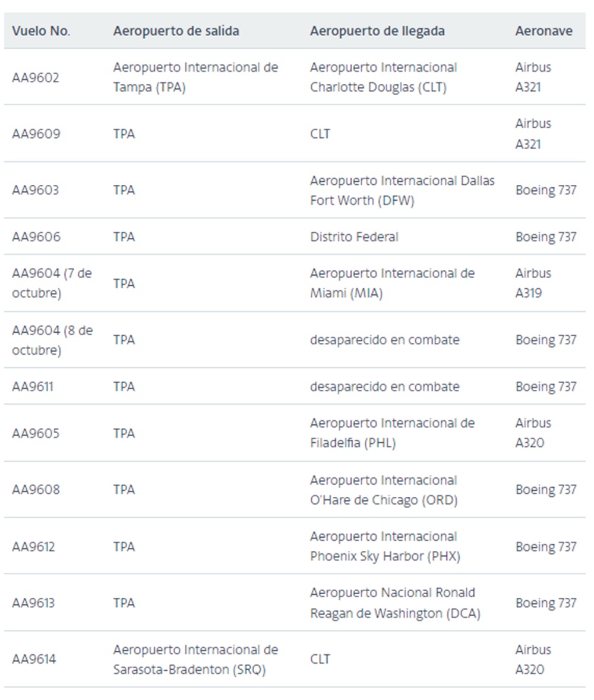This screenshot has height=700, width=594.
Task: Click Dallas Fort Worth (DFW) arrival cell
Action: coord(402,190)
